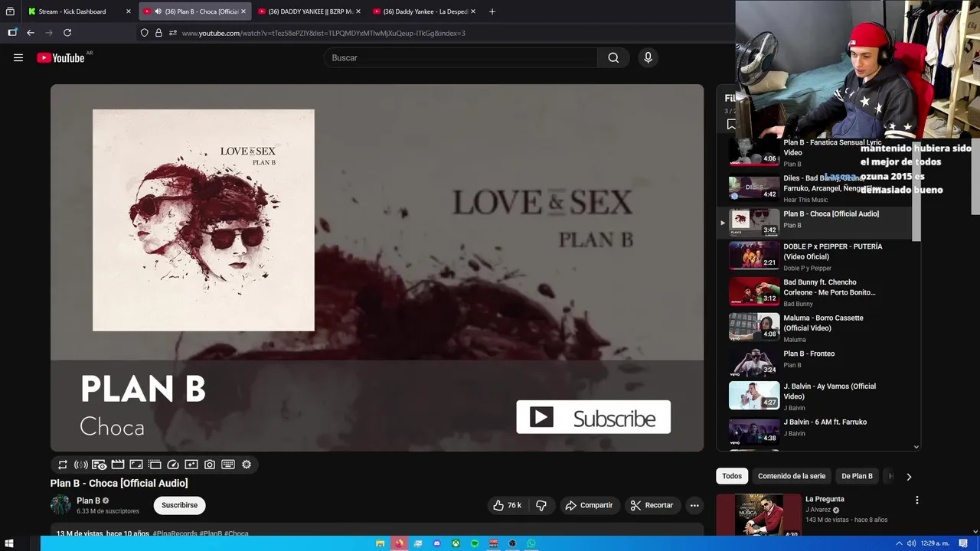Play J Balvin - 6 AM ft. Farruko item
This screenshot has height=551, width=980.
click(815, 432)
